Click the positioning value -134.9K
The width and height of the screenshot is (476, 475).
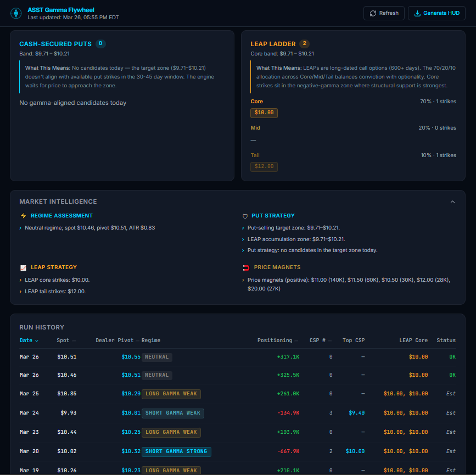tap(288, 413)
